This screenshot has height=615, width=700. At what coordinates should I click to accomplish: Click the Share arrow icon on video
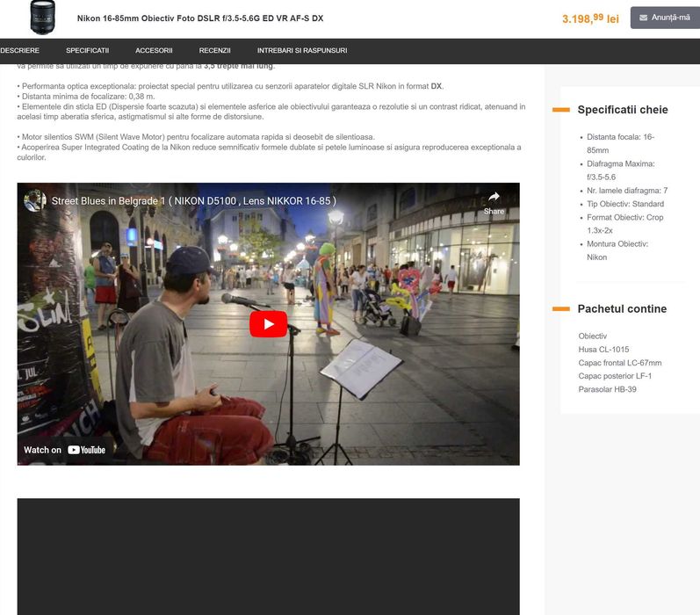click(494, 197)
